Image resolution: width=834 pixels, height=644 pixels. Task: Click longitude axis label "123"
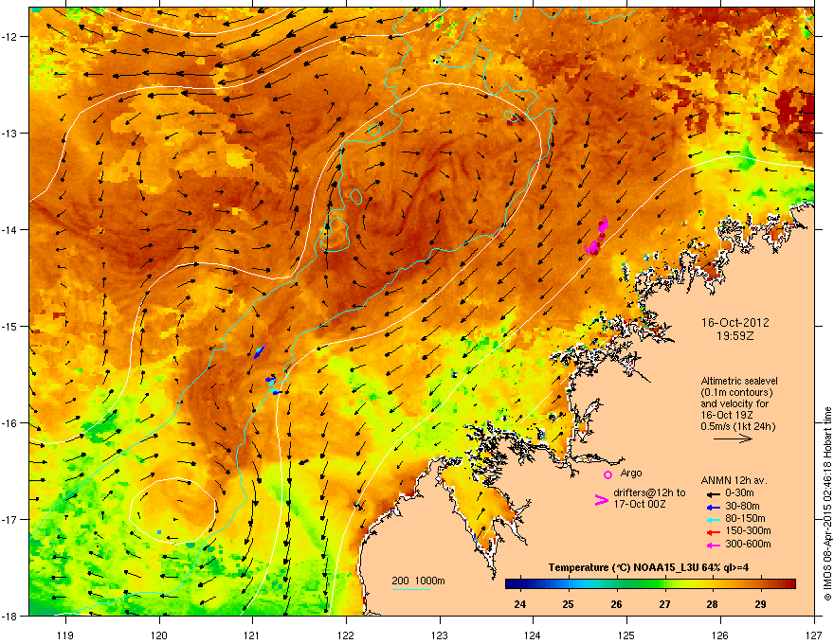tap(440, 635)
